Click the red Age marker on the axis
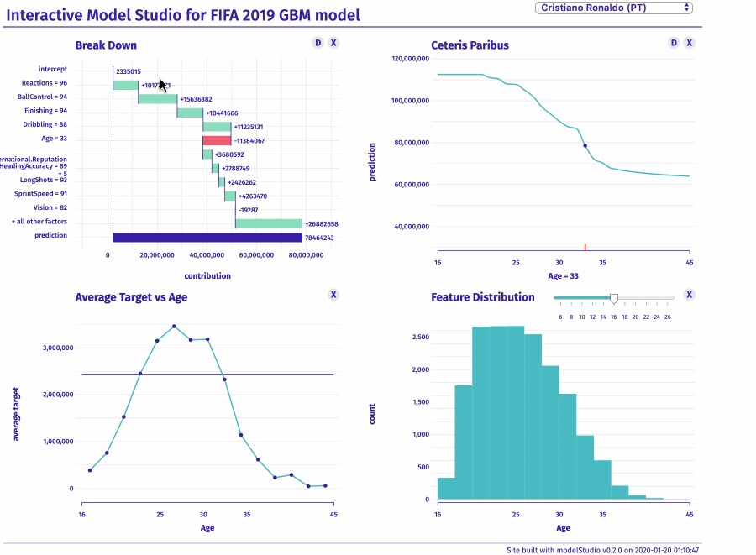 585,246
